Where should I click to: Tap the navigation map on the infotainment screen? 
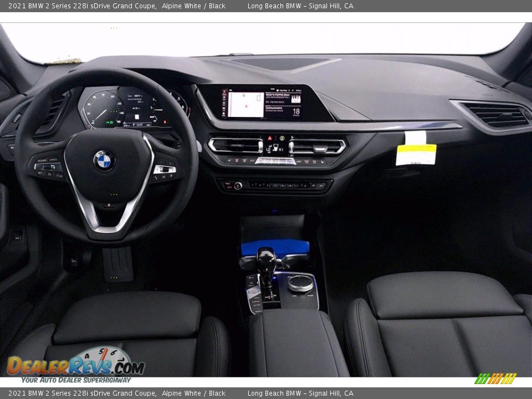tap(245, 105)
